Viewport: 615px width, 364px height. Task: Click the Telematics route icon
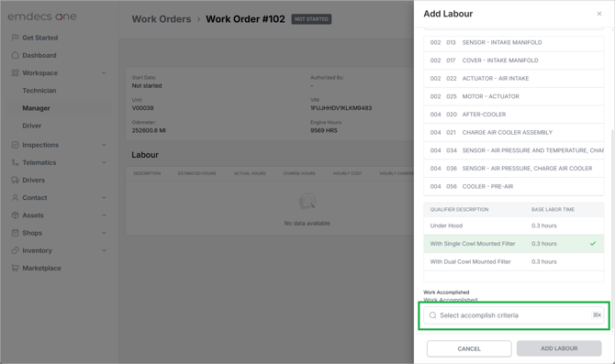(x=16, y=162)
